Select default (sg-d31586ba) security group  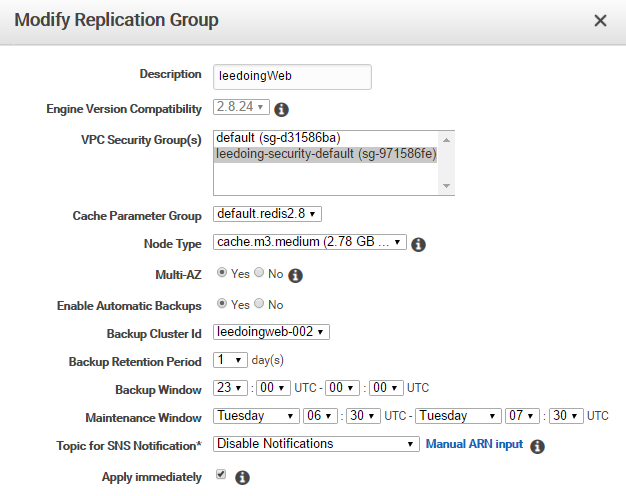coord(326,138)
